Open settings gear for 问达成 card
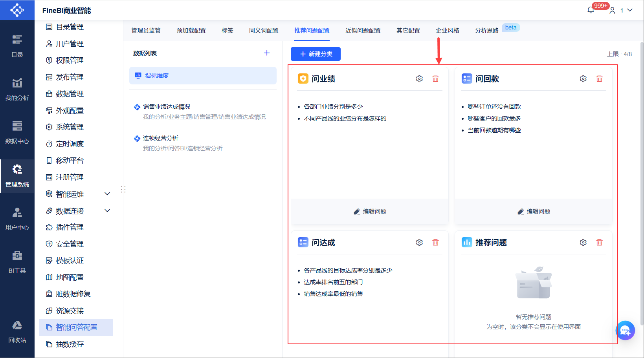Viewport: 644px width, 358px height. coord(419,243)
